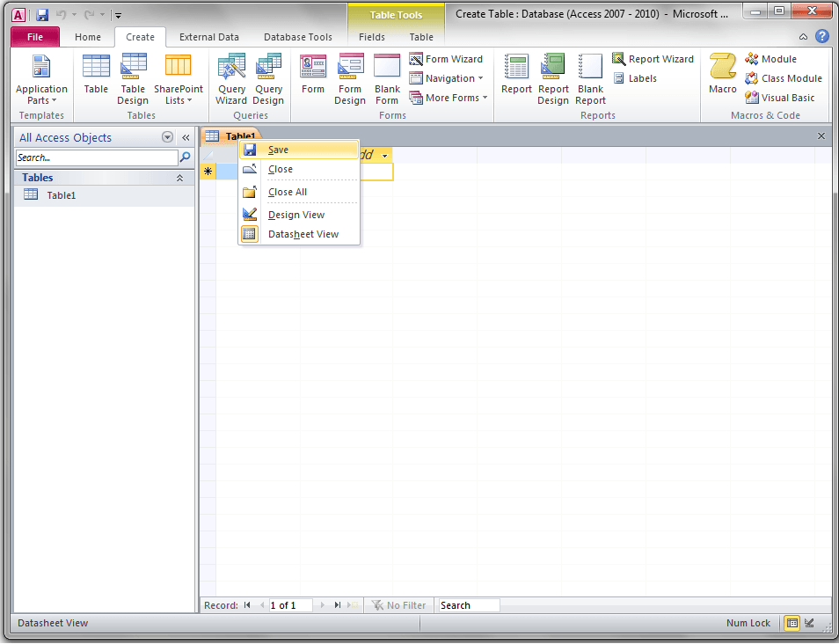Start the Report Wizard
This screenshot has width=839, height=644.
click(653, 59)
